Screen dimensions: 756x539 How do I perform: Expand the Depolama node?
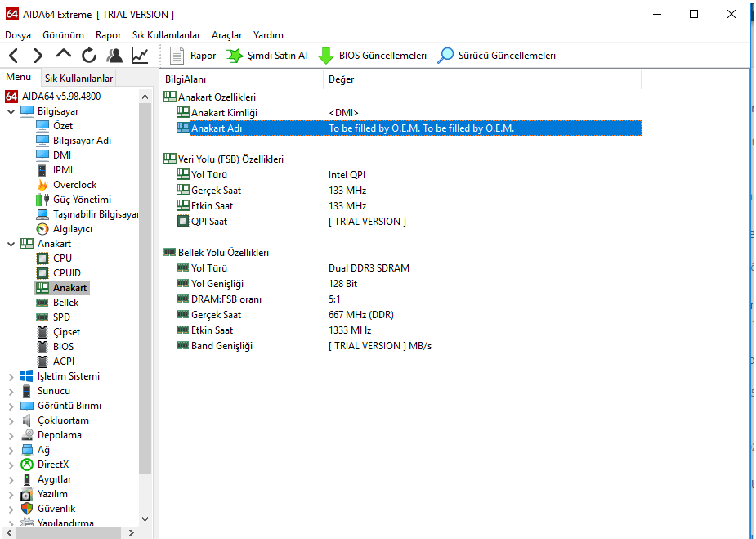pos(11,436)
